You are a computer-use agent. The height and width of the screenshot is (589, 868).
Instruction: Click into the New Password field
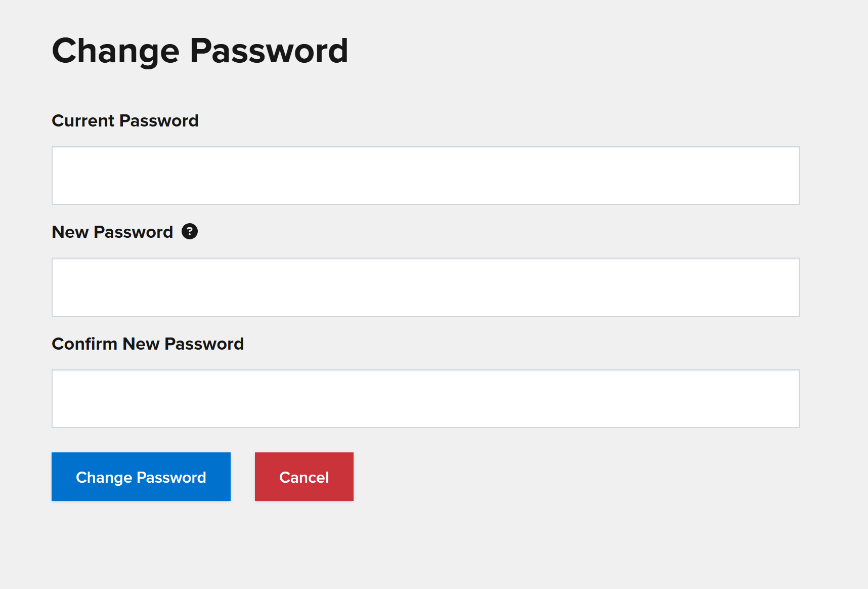[425, 287]
